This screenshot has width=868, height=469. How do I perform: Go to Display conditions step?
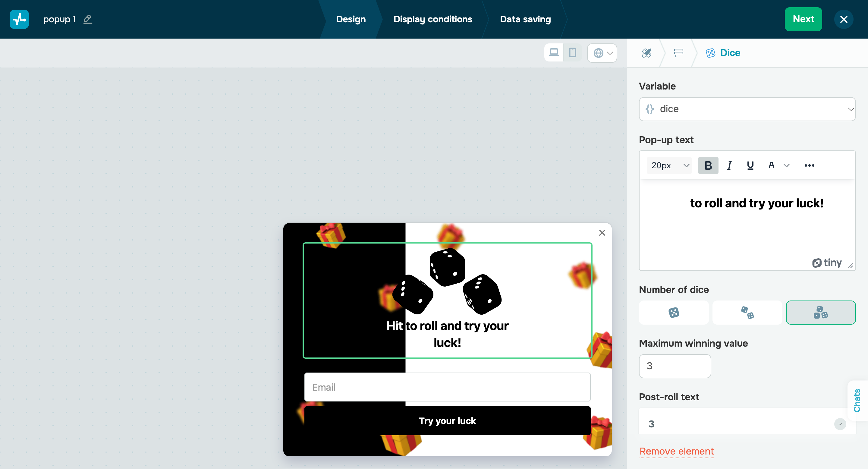[433, 19]
